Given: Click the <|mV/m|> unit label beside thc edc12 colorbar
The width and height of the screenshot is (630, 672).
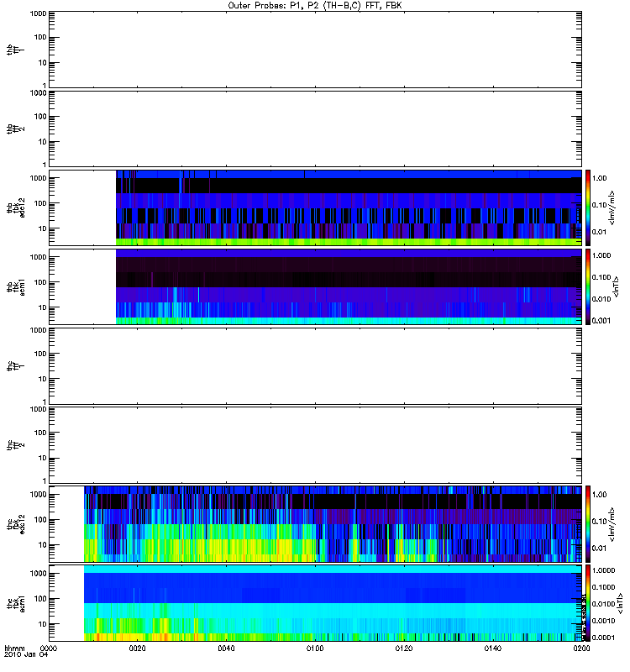Looking at the screenshot, I should tap(612, 523).
